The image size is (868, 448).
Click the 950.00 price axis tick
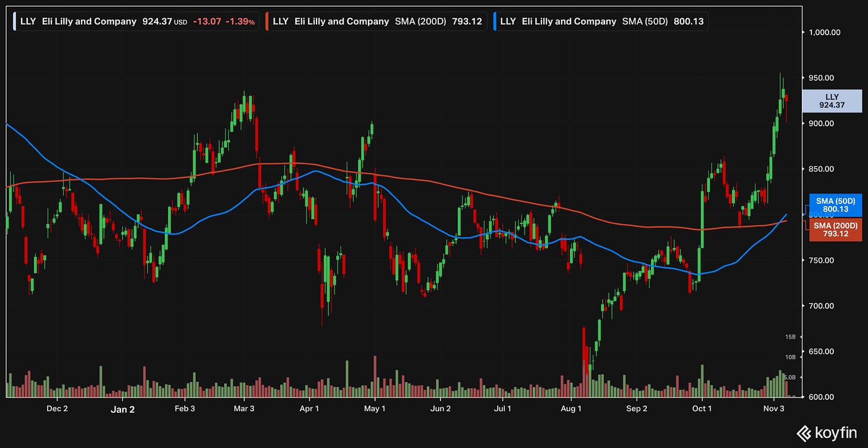click(821, 78)
